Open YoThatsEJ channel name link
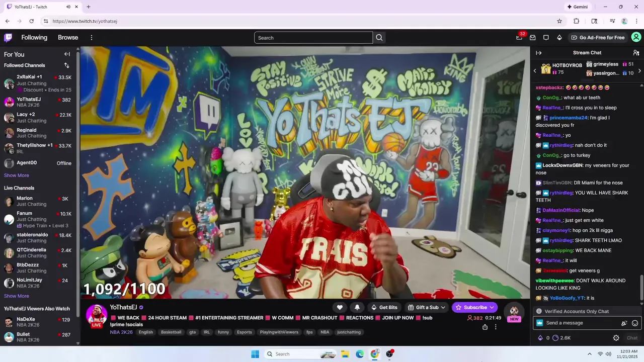 123,307
